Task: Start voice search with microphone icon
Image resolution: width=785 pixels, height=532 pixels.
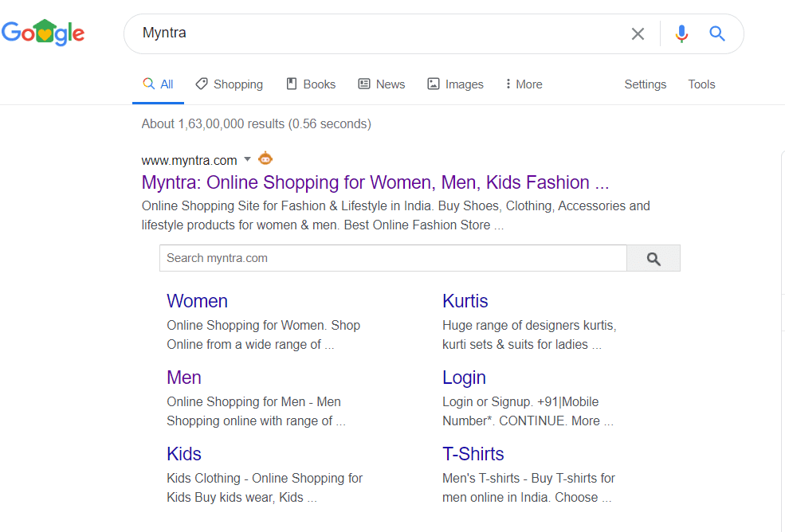Action: click(681, 34)
